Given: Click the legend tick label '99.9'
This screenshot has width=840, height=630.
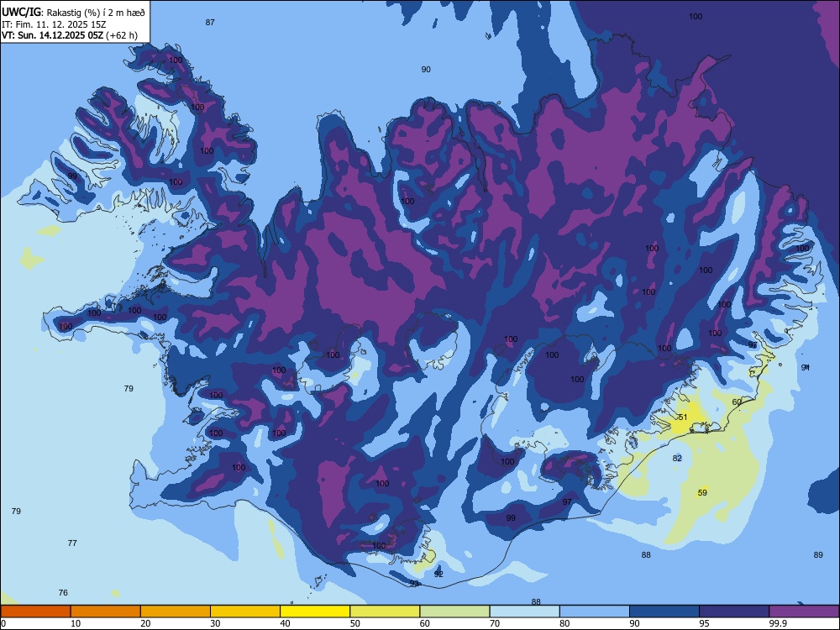Looking at the screenshot, I should tap(778, 623).
